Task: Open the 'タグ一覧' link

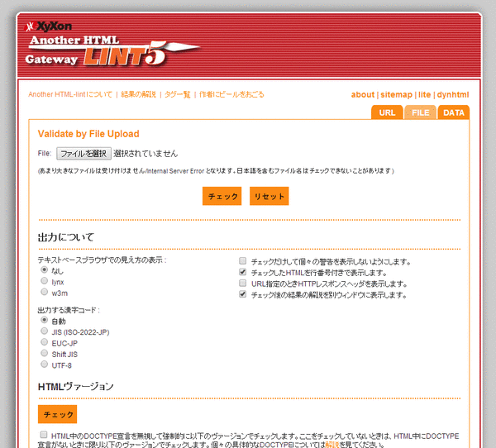Action: click(x=178, y=94)
